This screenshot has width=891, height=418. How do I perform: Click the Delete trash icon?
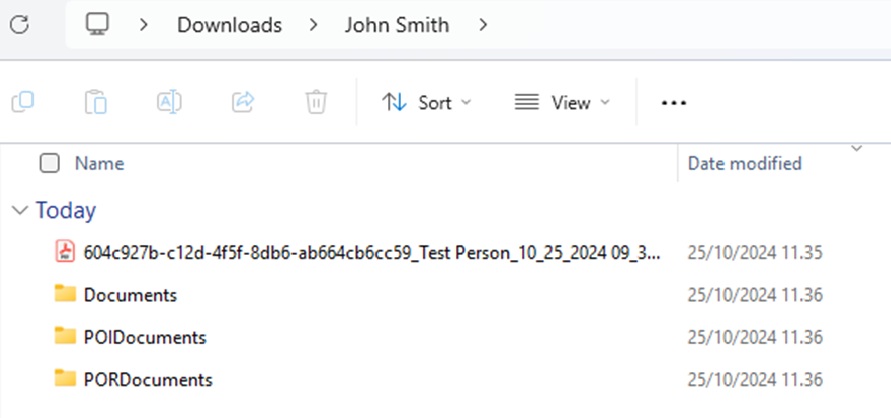316,102
